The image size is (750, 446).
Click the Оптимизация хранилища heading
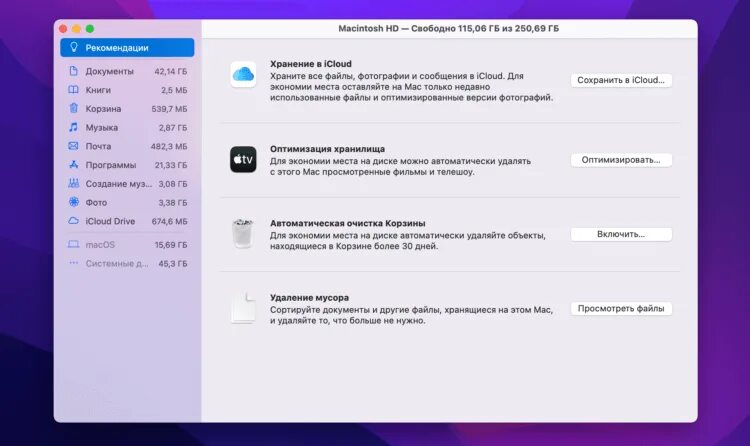327,149
